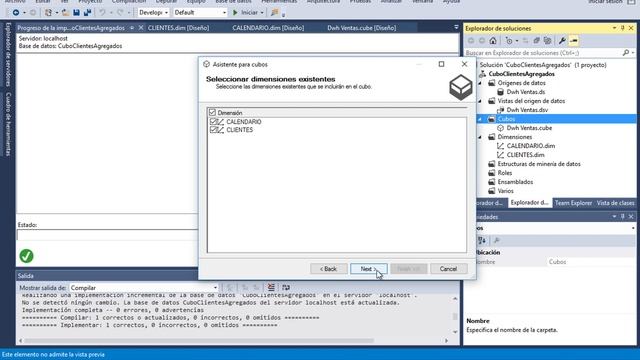
Task: Click the property pages wrench icon in Properties
Action: [497, 240]
